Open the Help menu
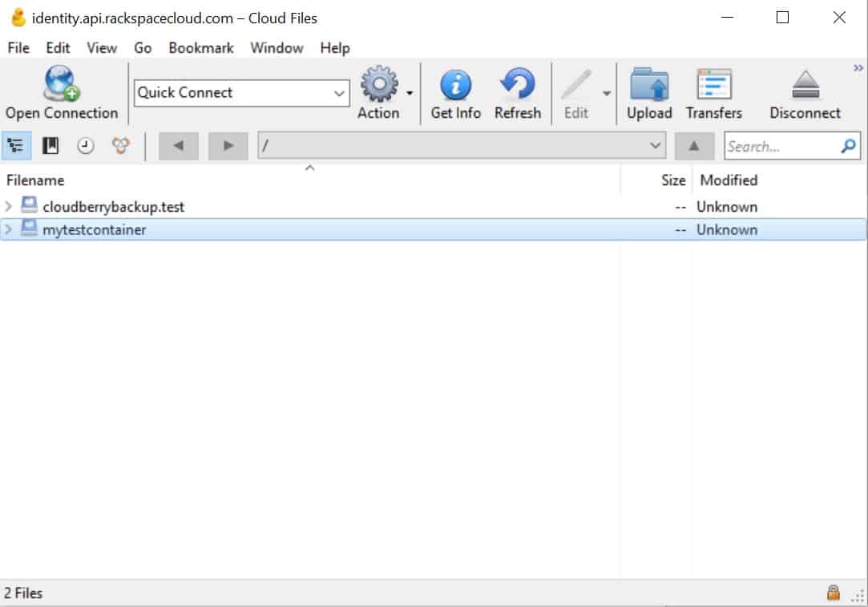The image size is (868, 607). [x=335, y=48]
